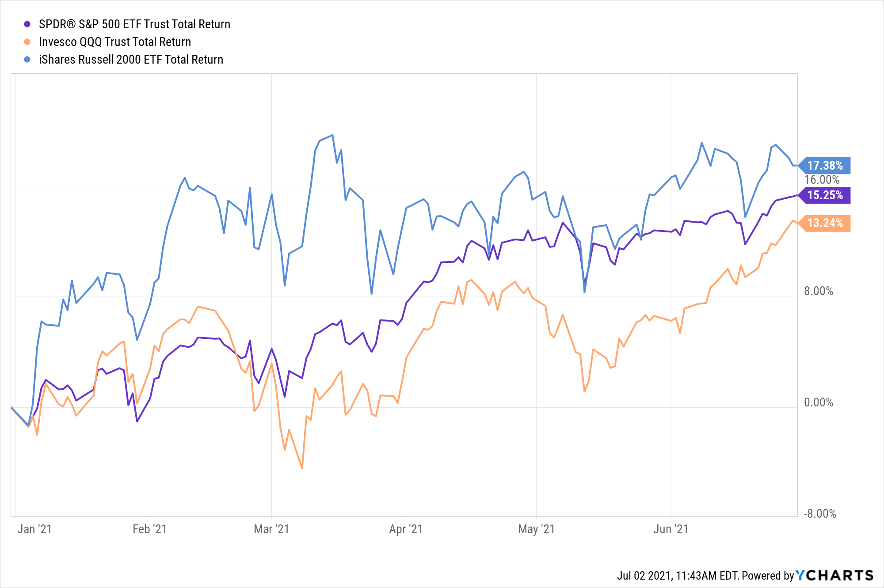Click the 0.00% y-axis label

pos(818,402)
